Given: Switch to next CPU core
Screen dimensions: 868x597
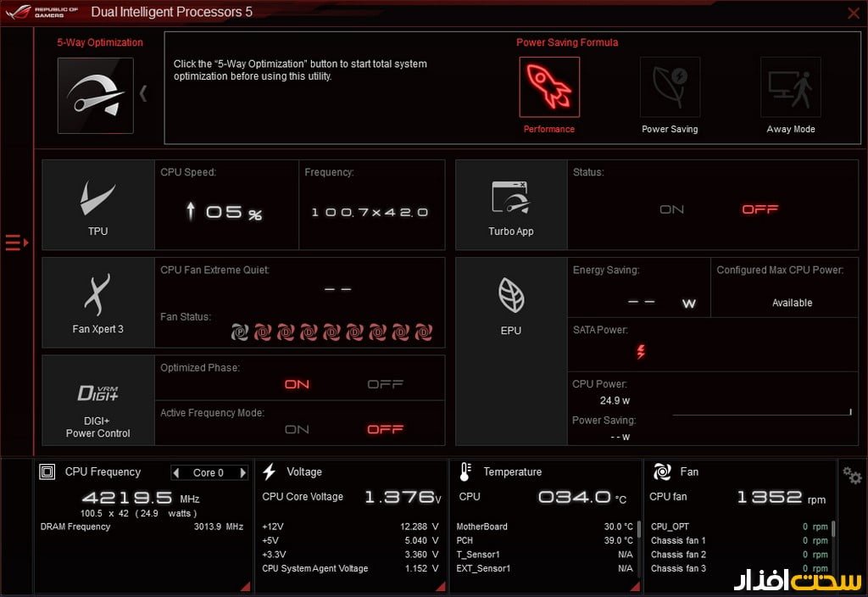Looking at the screenshot, I should (x=243, y=472).
